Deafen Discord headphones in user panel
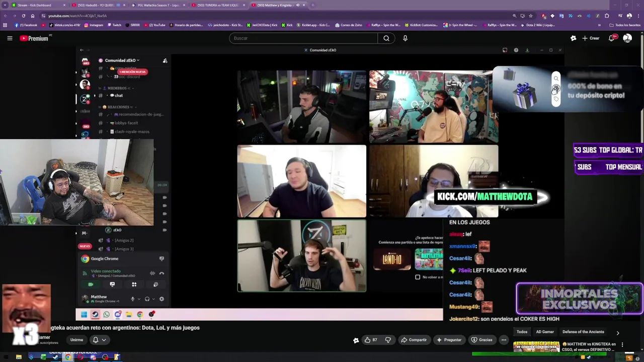Screen dimensions: 644x362 147,299
